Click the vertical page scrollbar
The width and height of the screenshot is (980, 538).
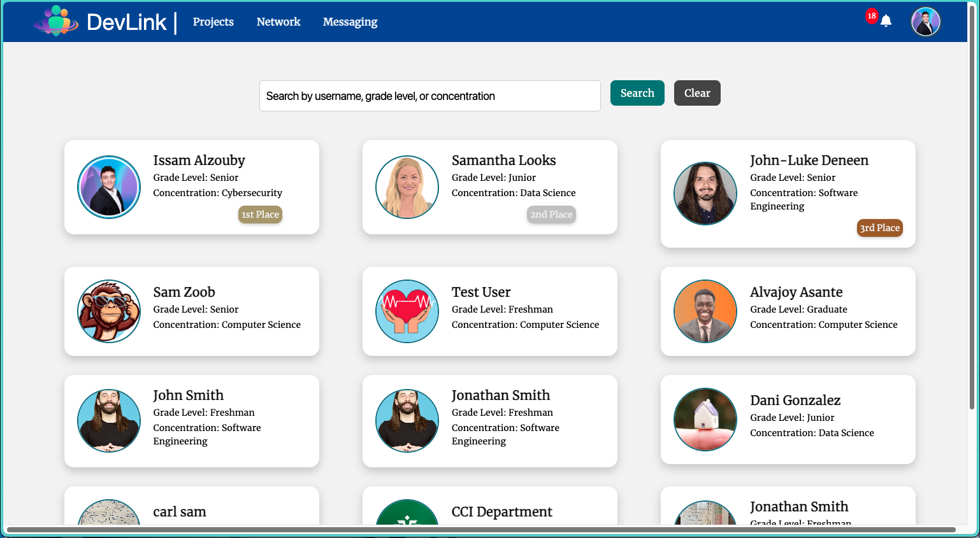pyautogui.click(x=972, y=207)
